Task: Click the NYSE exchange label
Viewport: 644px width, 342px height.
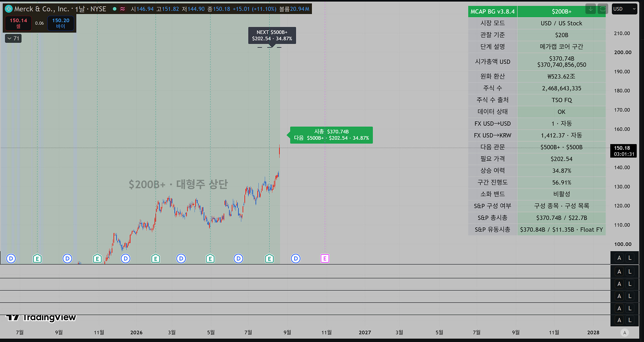Action: [x=98, y=9]
